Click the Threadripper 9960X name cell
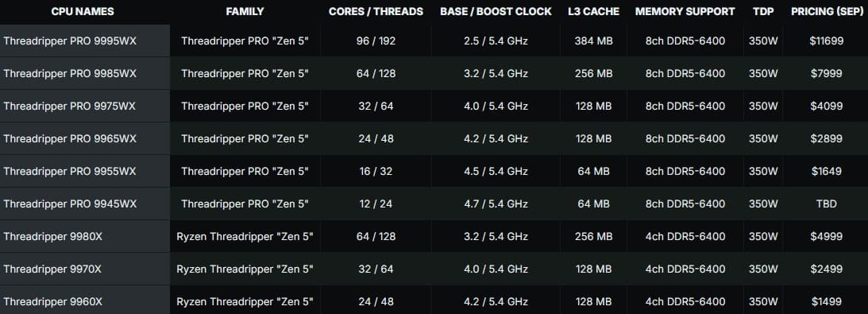Viewport: 868px width, 314px height. coord(85,301)
